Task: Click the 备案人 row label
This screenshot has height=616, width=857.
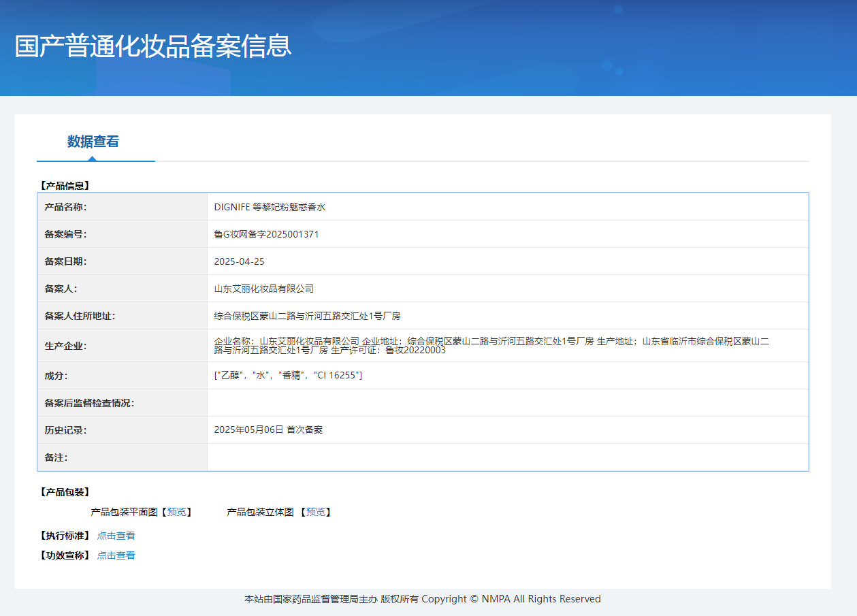Action: 61,289
